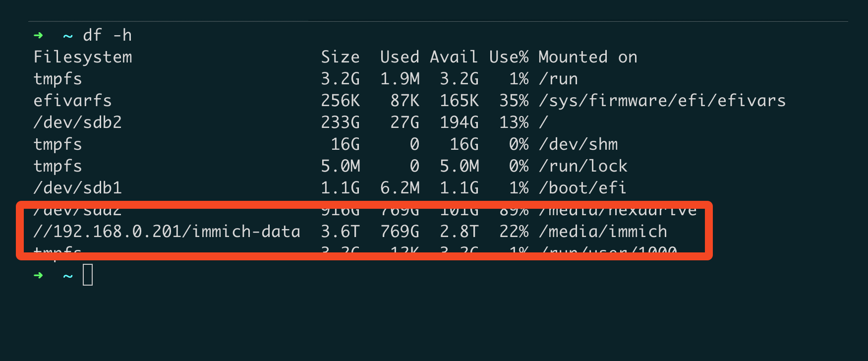Click the 2.8T available space value

[459, 232]
